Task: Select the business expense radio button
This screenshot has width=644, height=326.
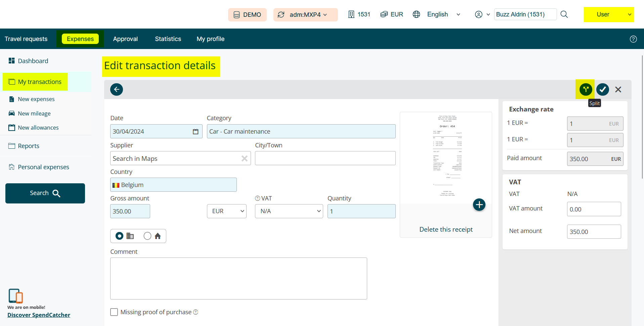Action: pos(119,236)
